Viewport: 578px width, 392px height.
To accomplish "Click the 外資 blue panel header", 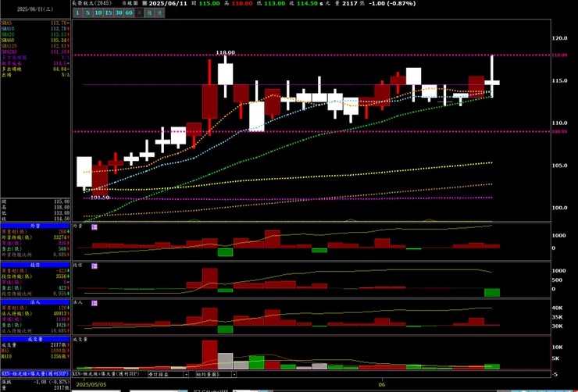I will point(35,226).
